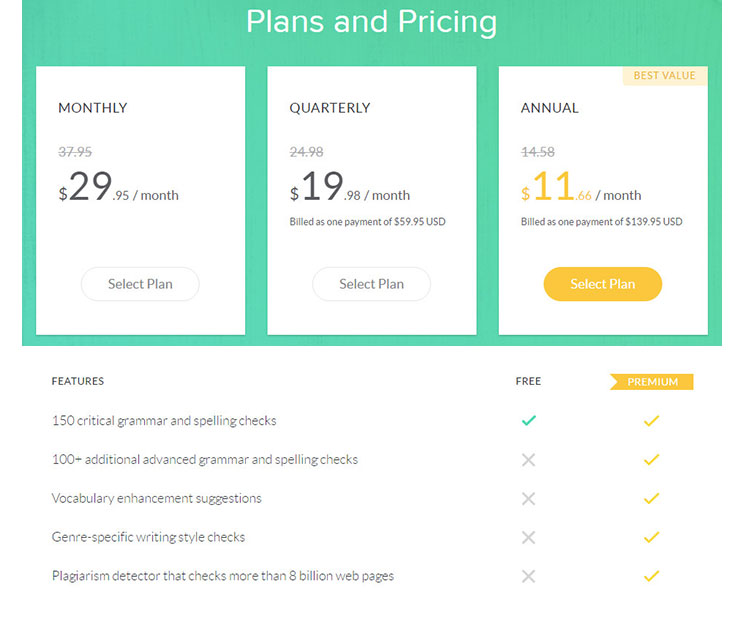Click Premium checkmark for plagiarism detector row
Screen dimensions: 750x620
(651, 576)
